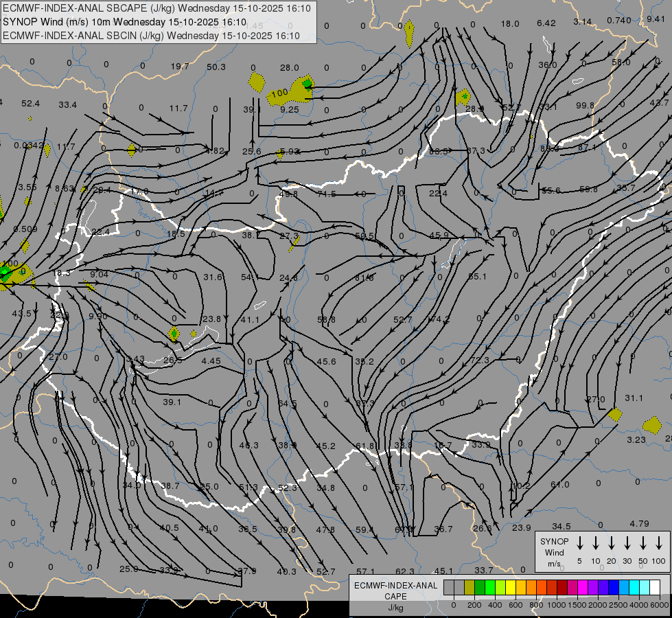
Task: Click the 10 m/s wind arrow in the legend
Action: [595, 542]
